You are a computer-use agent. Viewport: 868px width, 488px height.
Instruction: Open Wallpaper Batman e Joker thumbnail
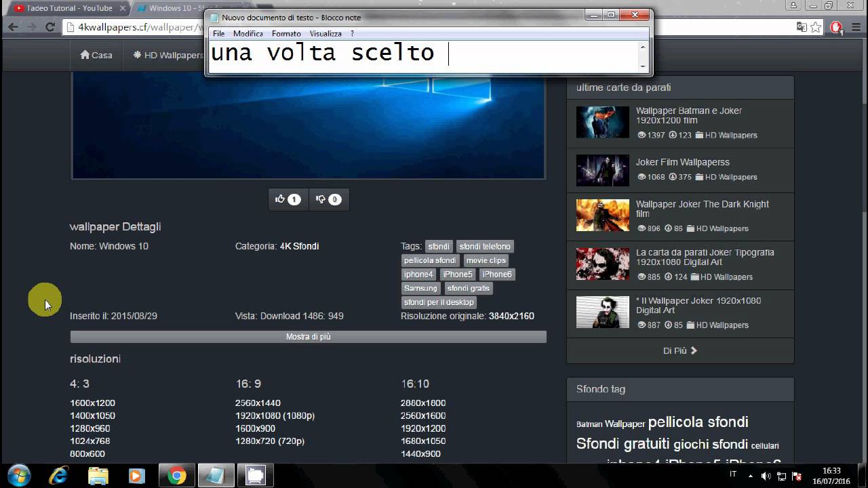click(x=603, y=122)
